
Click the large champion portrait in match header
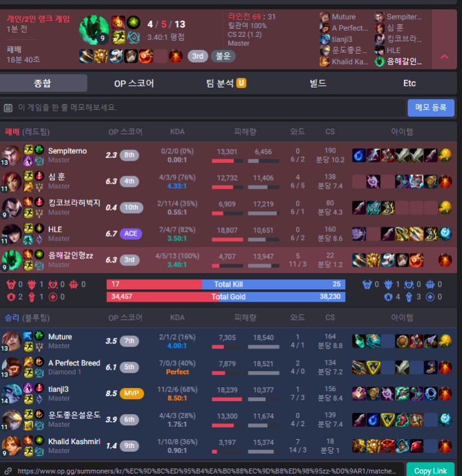(94, 30)
